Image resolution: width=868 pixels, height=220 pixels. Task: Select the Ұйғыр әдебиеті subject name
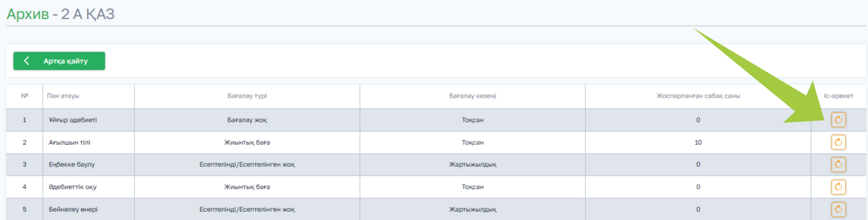pyautogui.click(x=72, y=120)
